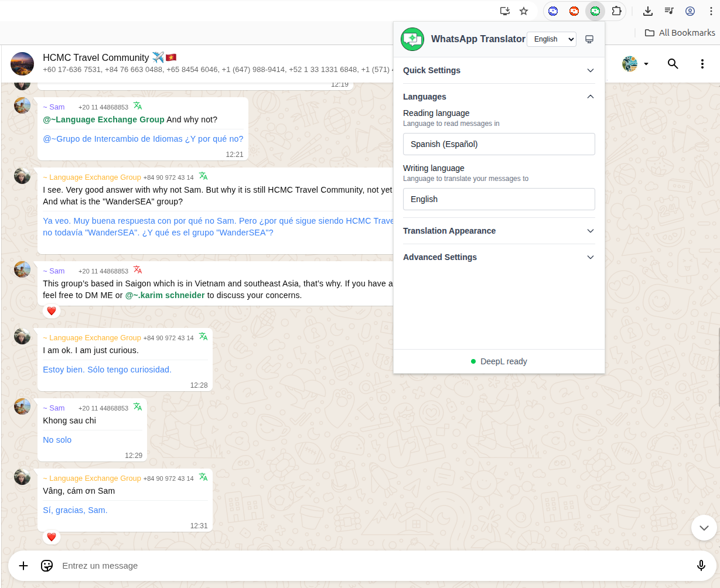The height and width of the screenshot is (588, 720).
Task: Click the plus icon to attach files
Action: coord(23,566)
